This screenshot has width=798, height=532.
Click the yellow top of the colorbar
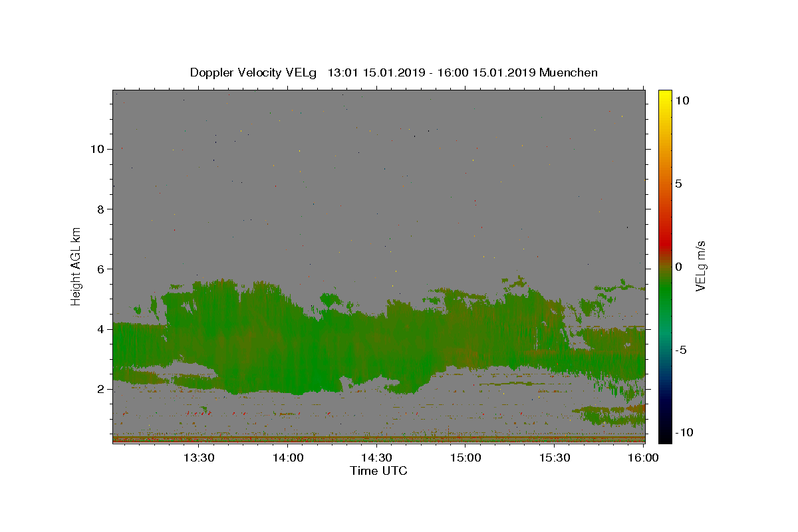pos(665,96)
